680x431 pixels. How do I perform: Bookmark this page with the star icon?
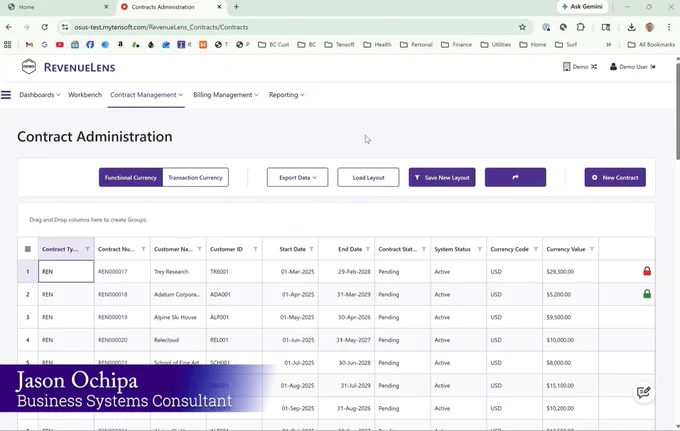click(x=522, y=27)
